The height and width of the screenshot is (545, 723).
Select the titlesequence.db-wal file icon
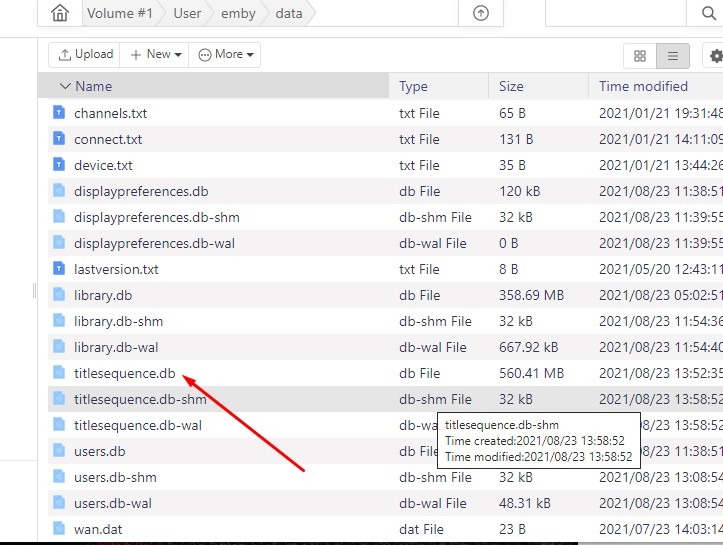[59, 424]
